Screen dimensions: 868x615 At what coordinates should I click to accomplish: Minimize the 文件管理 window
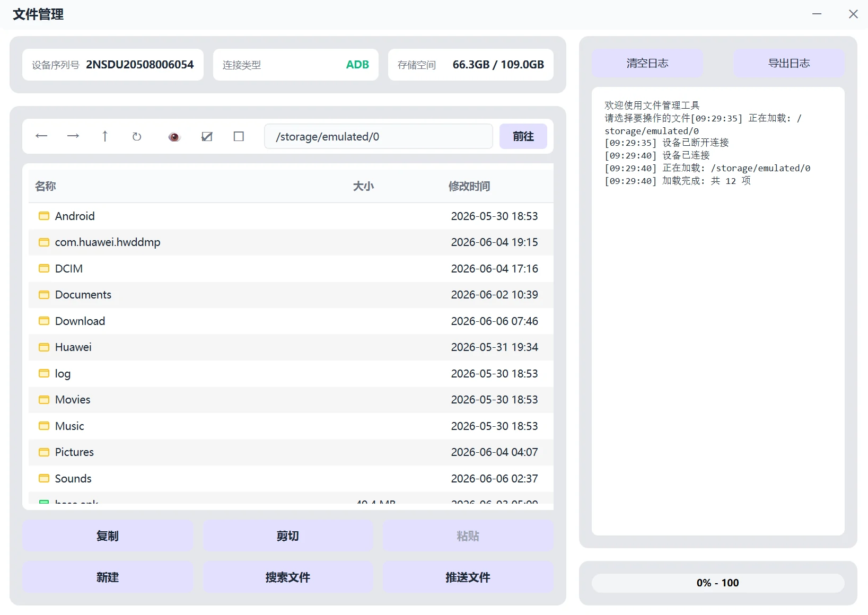pos(817,14)
